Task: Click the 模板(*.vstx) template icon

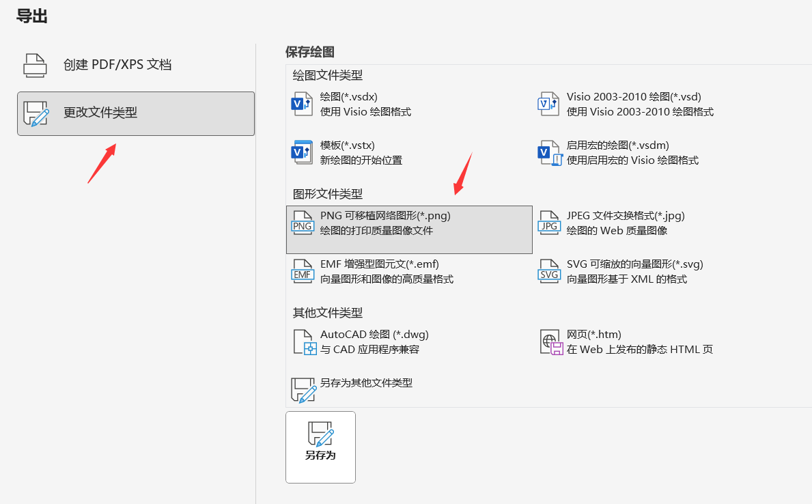Action: (302, 152)
